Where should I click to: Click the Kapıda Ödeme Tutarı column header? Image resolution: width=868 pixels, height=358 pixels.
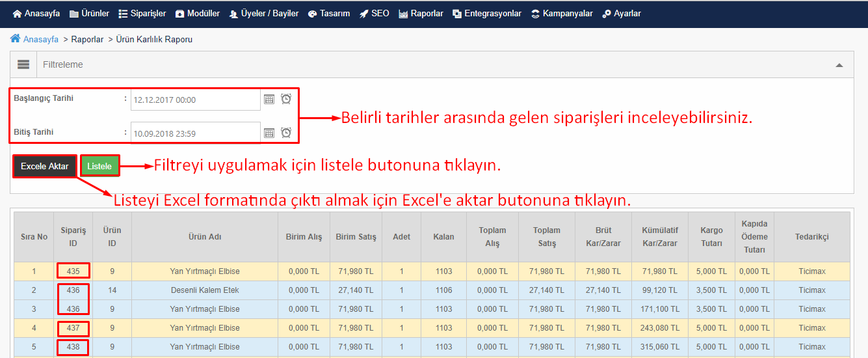(754, 237)
